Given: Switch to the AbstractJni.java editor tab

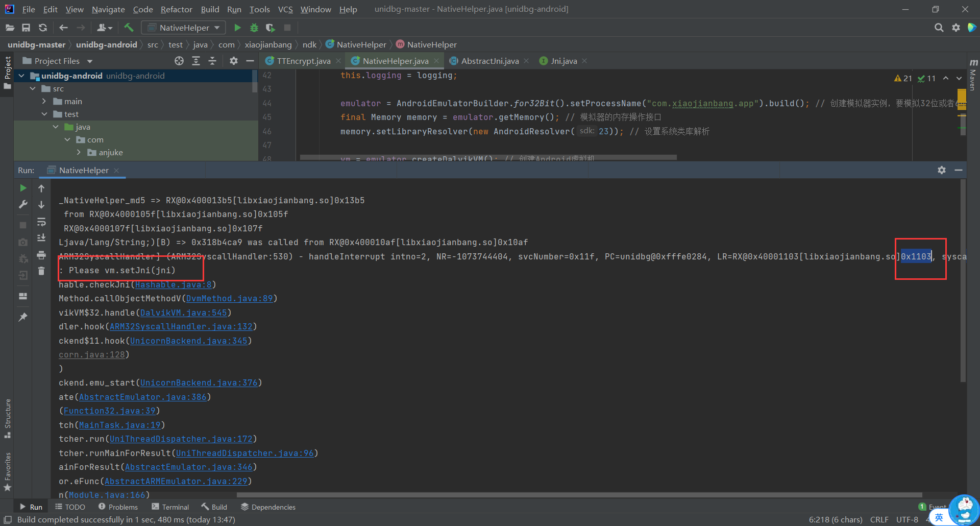Looking at the screenshot, I should [x=489, y=61].
